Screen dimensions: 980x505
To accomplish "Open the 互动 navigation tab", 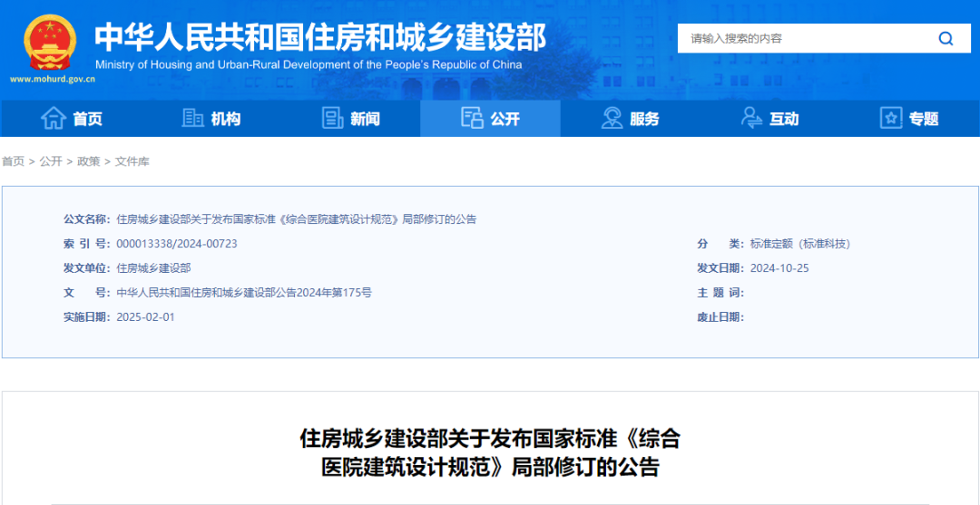I will (770, 119).
